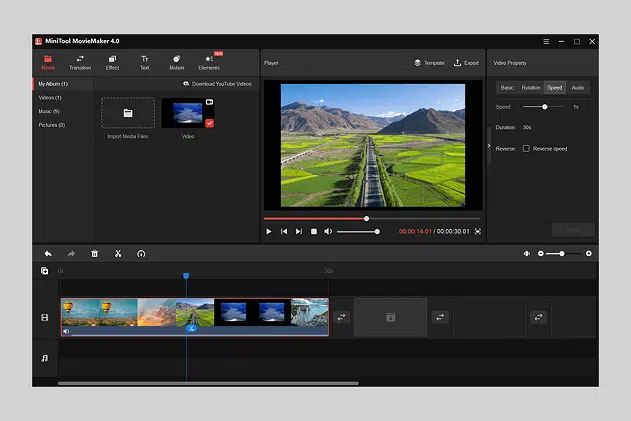Delete selected clip with trash icon
This screenshot has height=421, width=631.
point(95,254)
